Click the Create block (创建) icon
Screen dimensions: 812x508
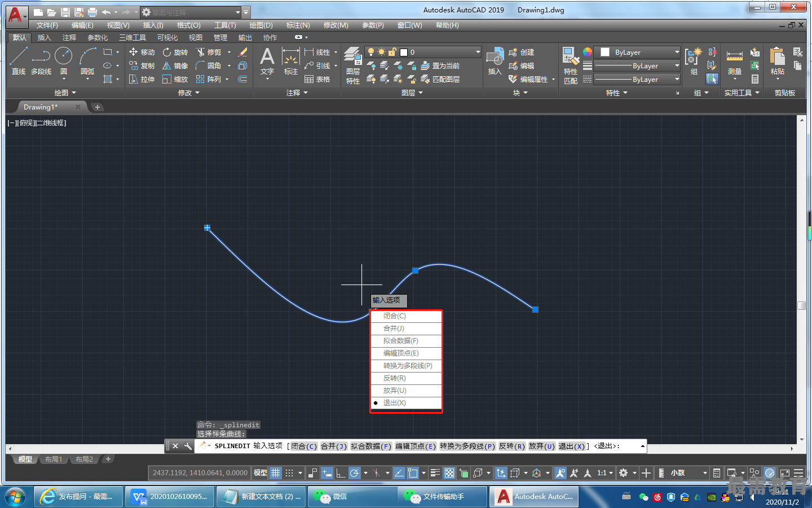[522, 52]
